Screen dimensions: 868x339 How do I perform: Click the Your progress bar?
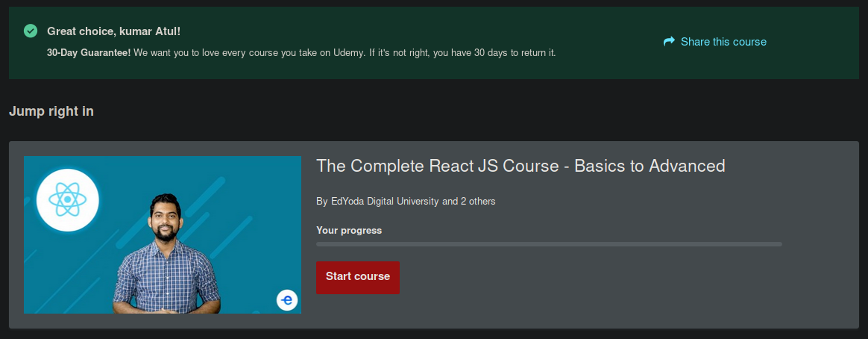[549, 243]
